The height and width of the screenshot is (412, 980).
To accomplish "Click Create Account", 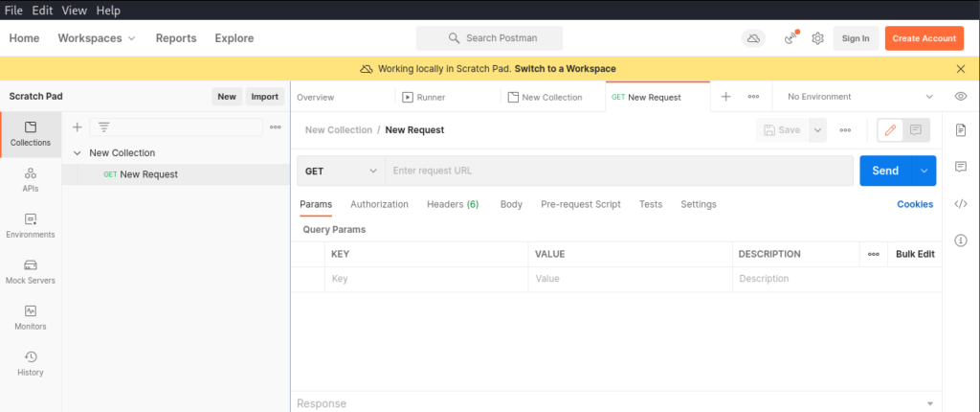I will (x=924, y=38).
